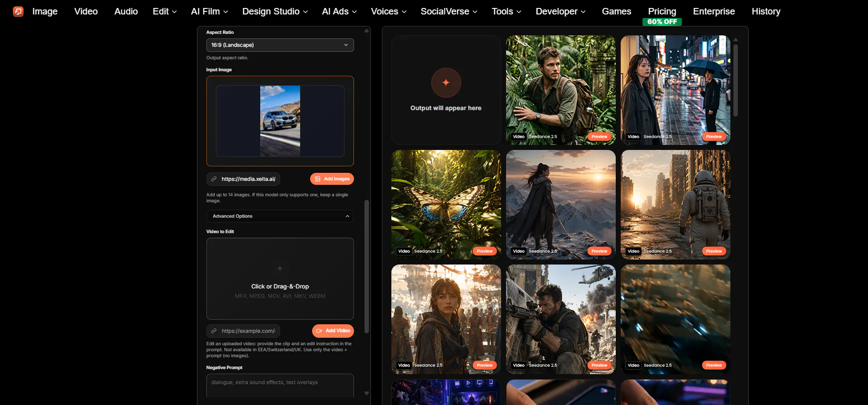Click the Add Images button
The image size is (868, 405).
(332, 179)
